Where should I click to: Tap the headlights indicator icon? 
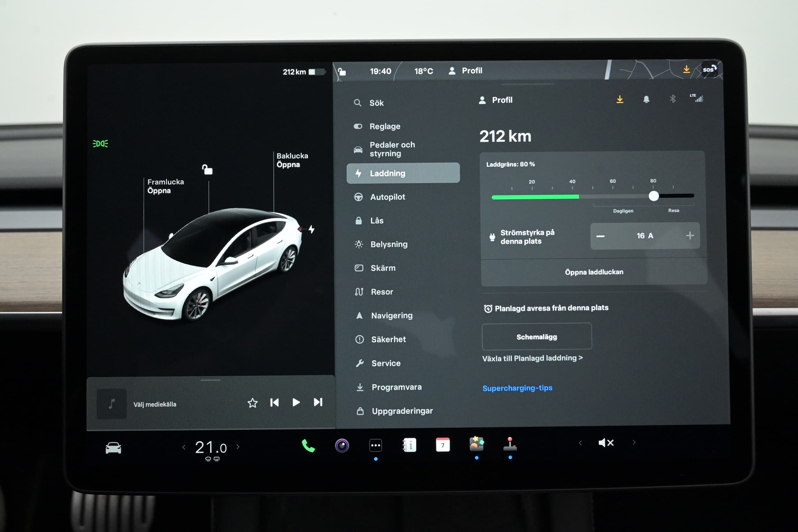point(100,144)
